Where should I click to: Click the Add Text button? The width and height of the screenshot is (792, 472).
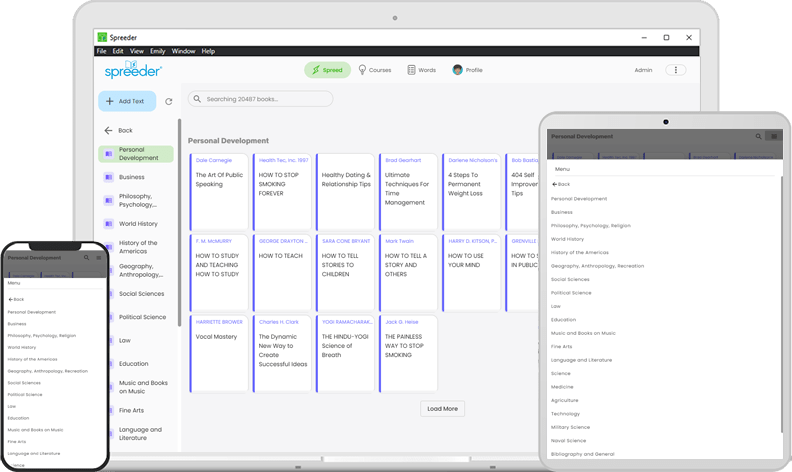[x=127, y=101]
